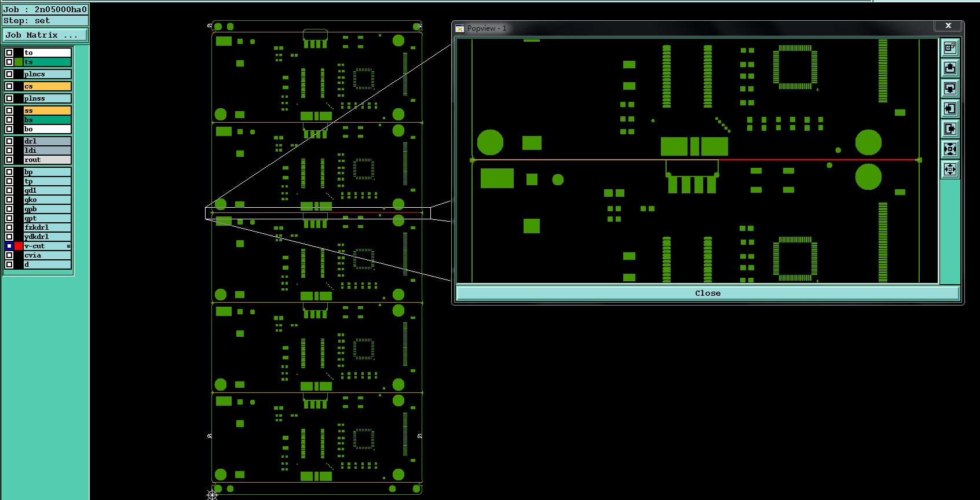This screenshot has height=500, width=980.
Task: Pan the Popview up with arrow icon
Action: [x=950, y=68]
